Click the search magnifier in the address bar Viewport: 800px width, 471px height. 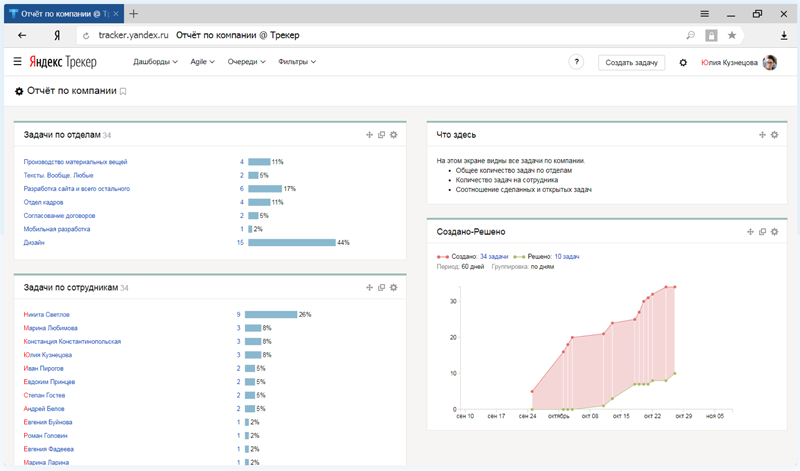[690, 35]
